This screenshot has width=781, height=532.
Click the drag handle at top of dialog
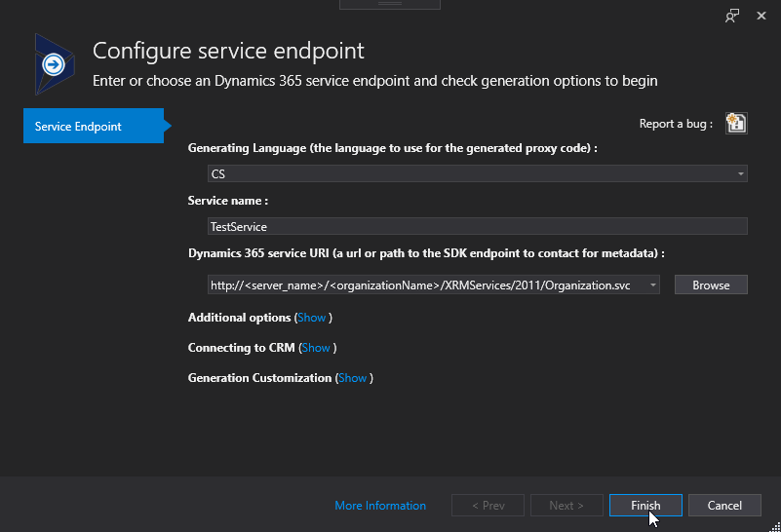pos(390,4)
